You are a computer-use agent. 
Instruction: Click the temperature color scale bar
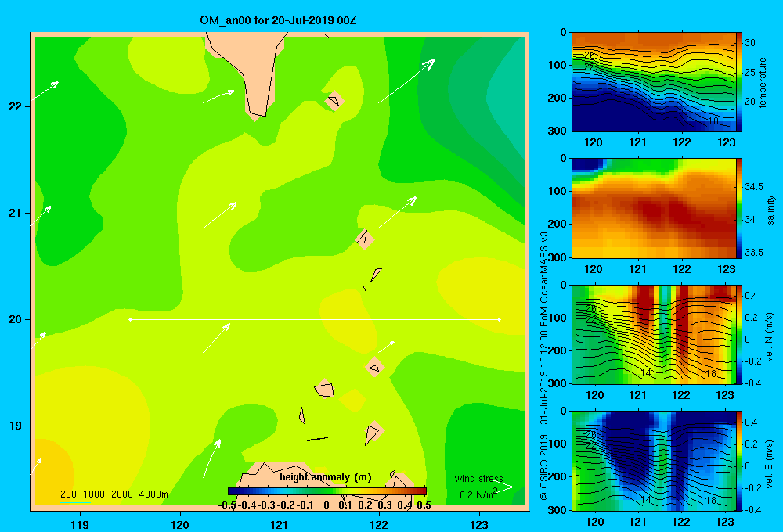[740, 82]
